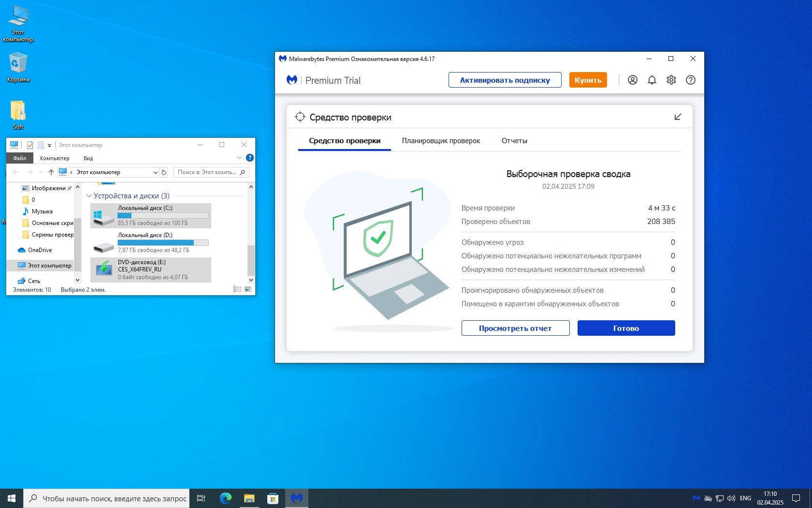
Task: Click the scanner crosshair icon in the card header
Action: tap(300, 117)
